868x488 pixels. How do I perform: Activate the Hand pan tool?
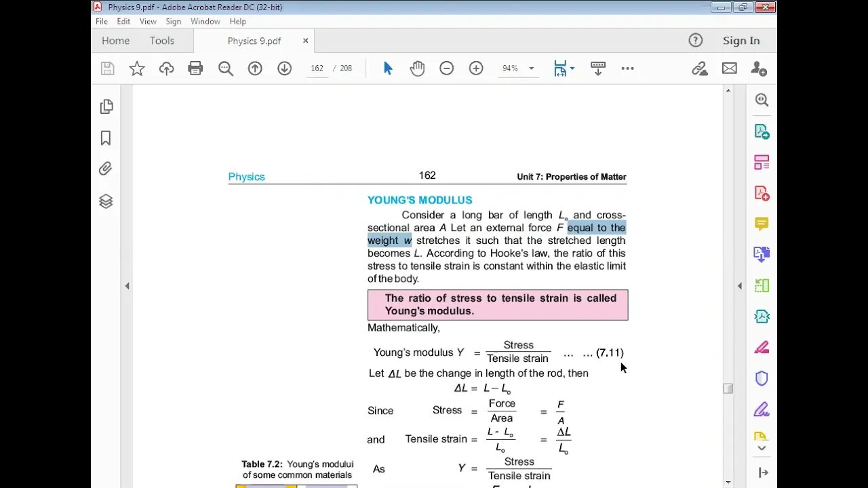pyautogui.click(x=417, y=68)
